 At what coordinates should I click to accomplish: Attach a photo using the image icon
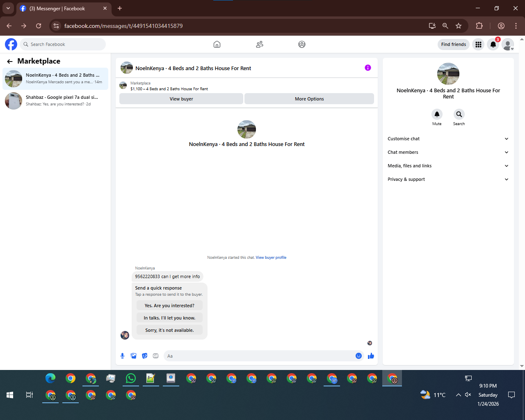pos(133,356)
